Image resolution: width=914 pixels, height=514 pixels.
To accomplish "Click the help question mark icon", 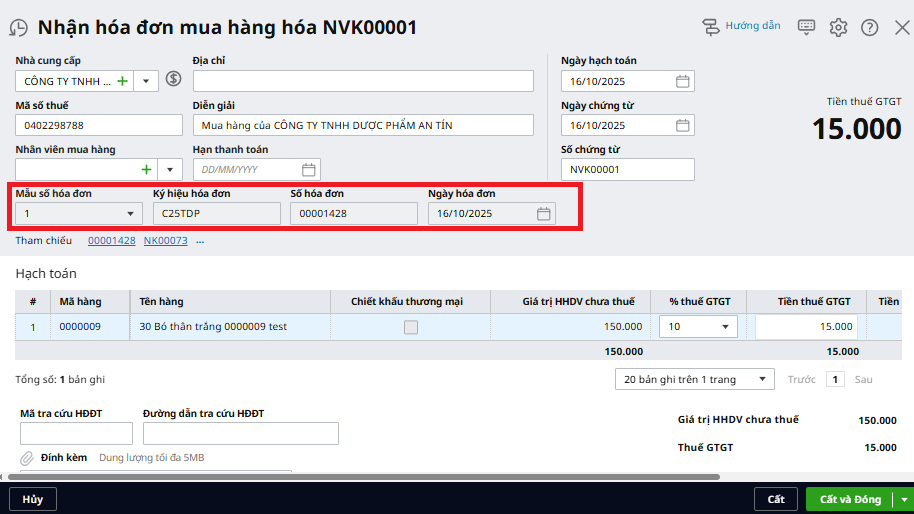I will pos(869,27).
